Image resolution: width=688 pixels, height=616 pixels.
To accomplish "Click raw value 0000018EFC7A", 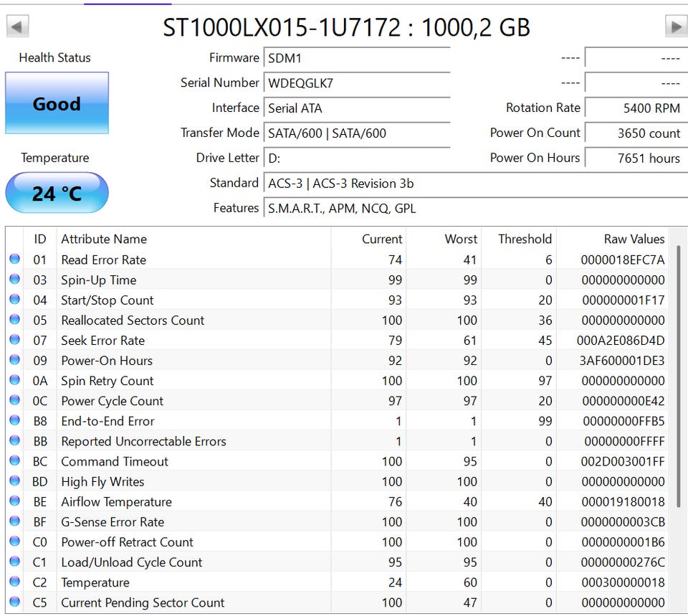I will click(623, 260).
